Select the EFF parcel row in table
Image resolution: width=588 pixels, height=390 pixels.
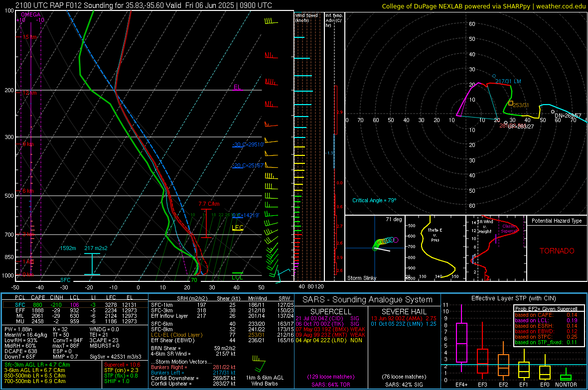(75, 310)
